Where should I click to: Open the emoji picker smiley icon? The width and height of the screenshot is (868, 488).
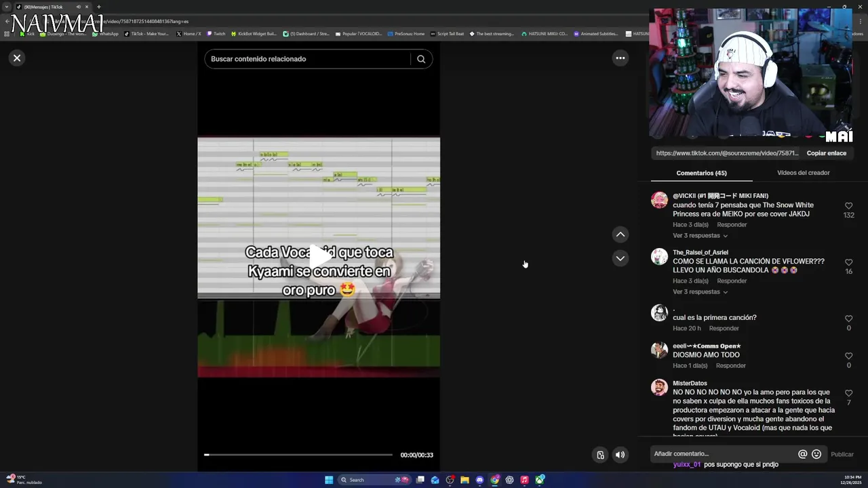[x=816, y=455]
